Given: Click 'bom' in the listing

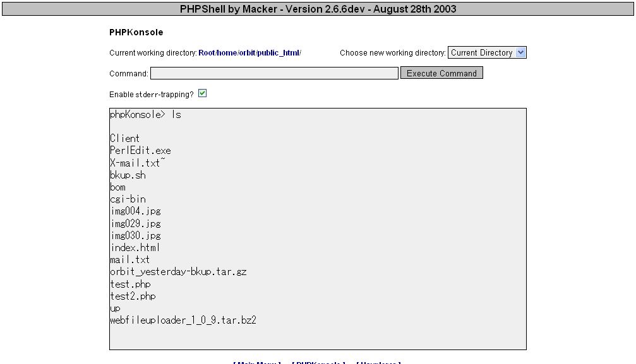Looking at the screenshot, I should point(117,187).
